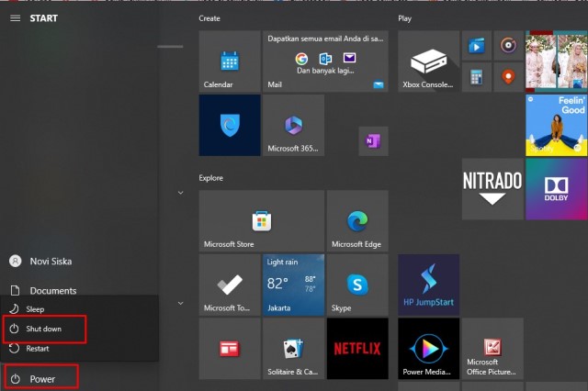588x391 pixels.
Task: Click the Create group header
Action: (209, 18)
